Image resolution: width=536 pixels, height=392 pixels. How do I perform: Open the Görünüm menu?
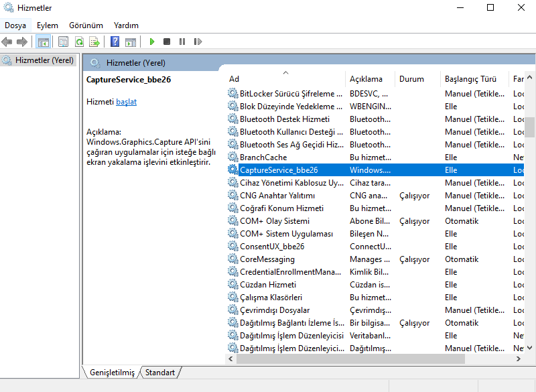point(86,25)
